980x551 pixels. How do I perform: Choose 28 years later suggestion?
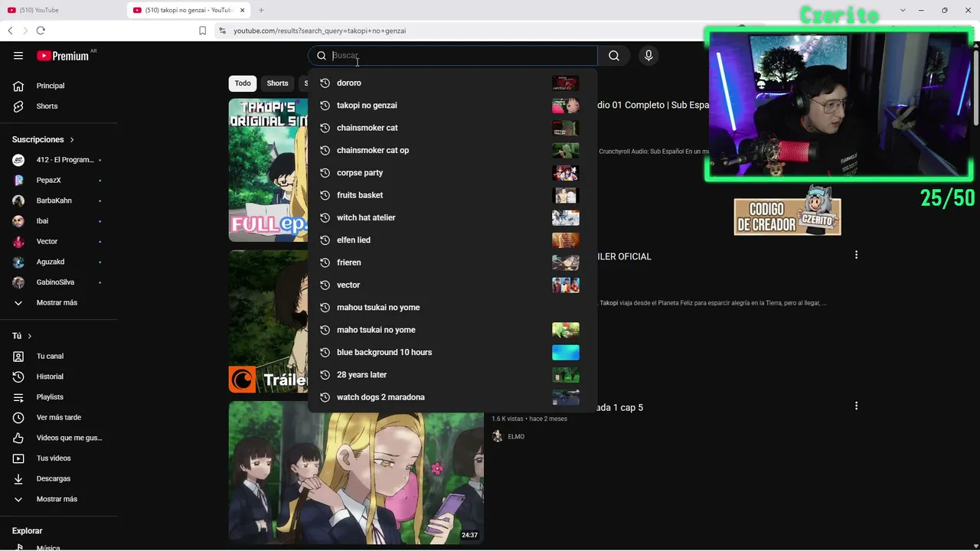pos(452,375)
